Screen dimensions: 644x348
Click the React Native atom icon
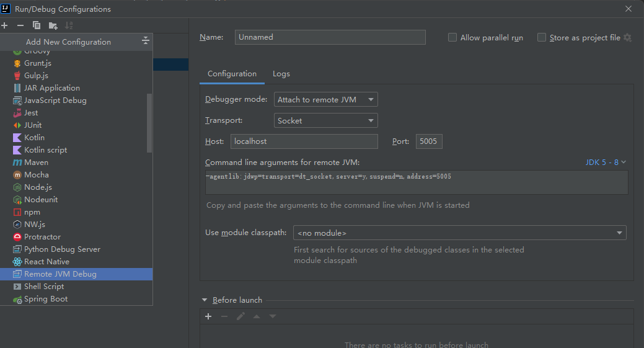[x=17, y=262]
